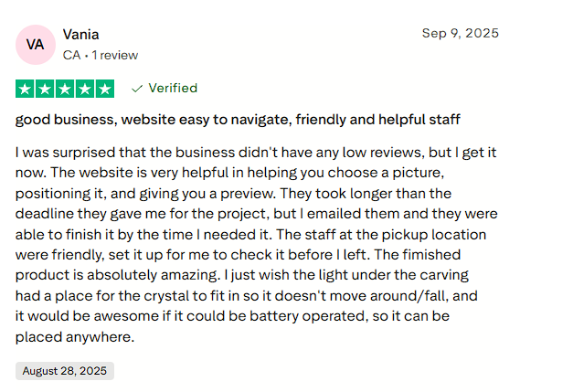Click the fourth green rating star

pyautogui.click(x=85, y=89)
